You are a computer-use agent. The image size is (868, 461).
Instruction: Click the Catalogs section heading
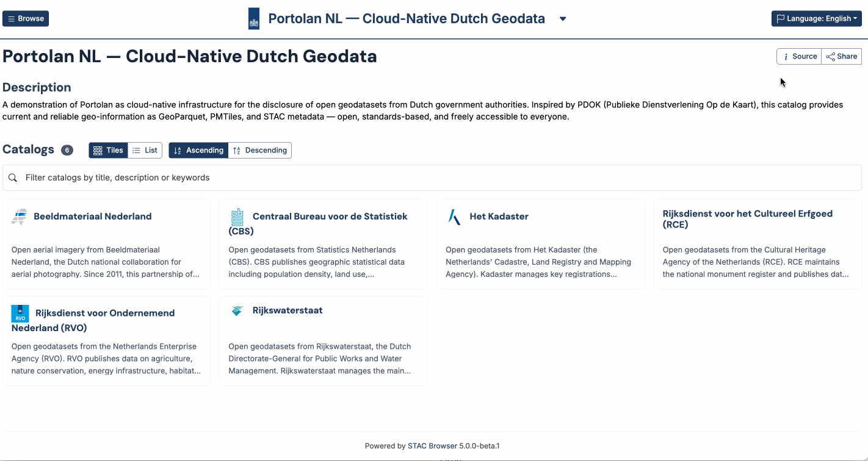(x=29, y=149)
